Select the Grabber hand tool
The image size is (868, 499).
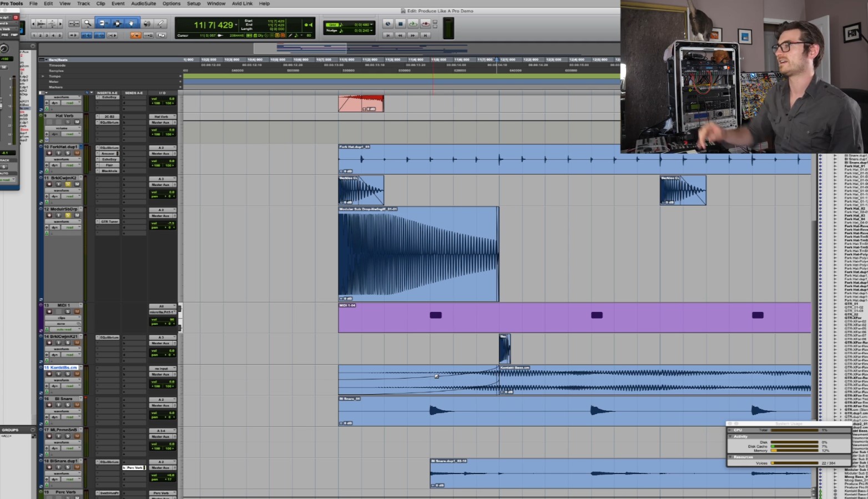click(x=132, y=23)
